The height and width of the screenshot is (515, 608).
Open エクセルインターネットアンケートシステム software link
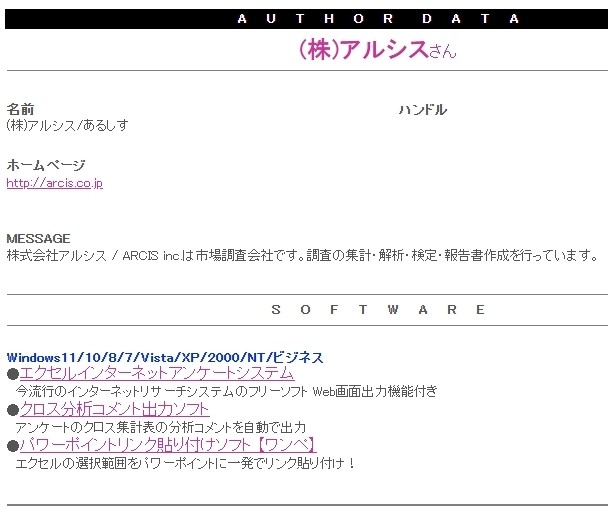(157, 373)
